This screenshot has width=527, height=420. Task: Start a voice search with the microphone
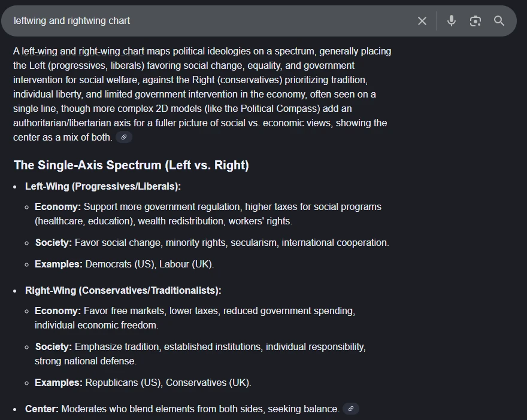452,21
